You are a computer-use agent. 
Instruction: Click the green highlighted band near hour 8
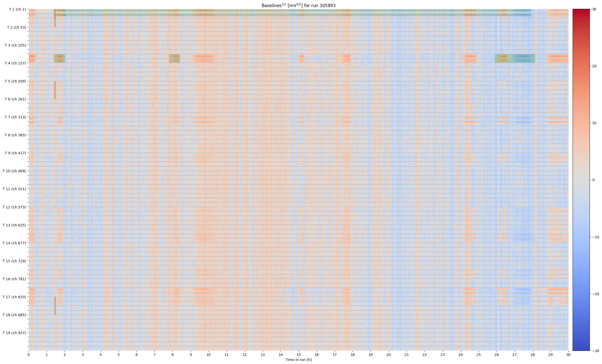pos(174,58)
